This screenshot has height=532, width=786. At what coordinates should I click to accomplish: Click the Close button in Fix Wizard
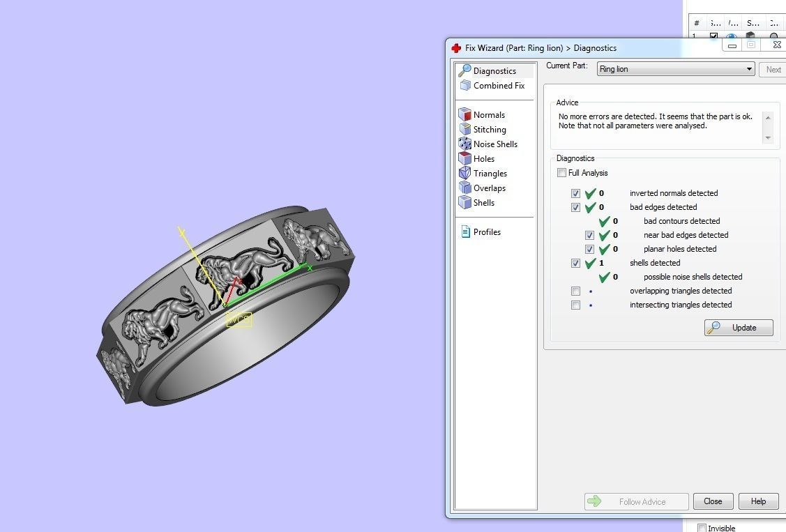[x=713, y=501]
